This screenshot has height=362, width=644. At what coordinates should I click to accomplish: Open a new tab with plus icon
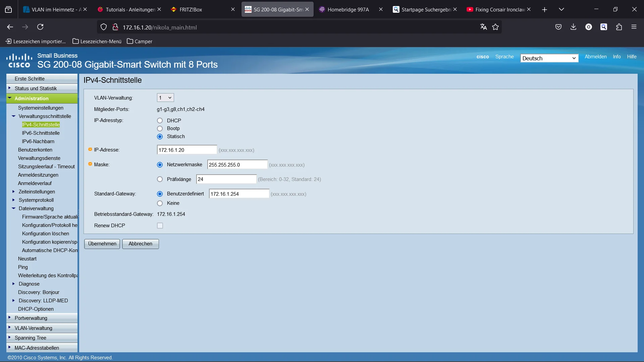[x=545, y=10]
